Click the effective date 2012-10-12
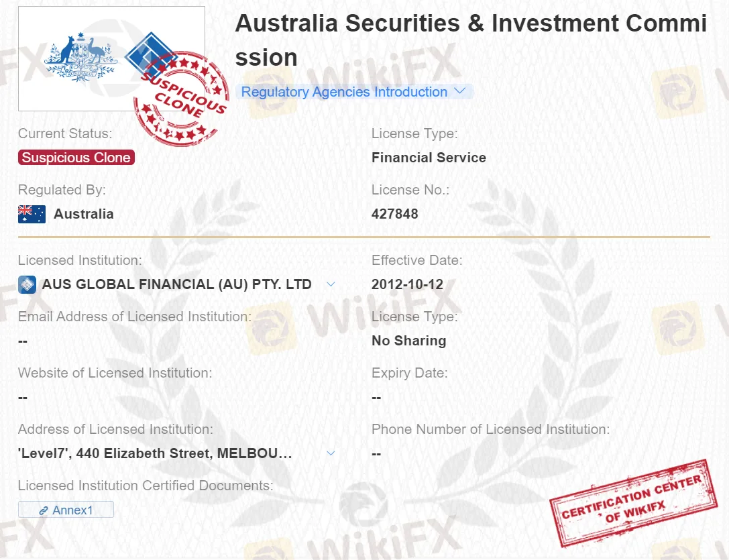 (407, 284)
